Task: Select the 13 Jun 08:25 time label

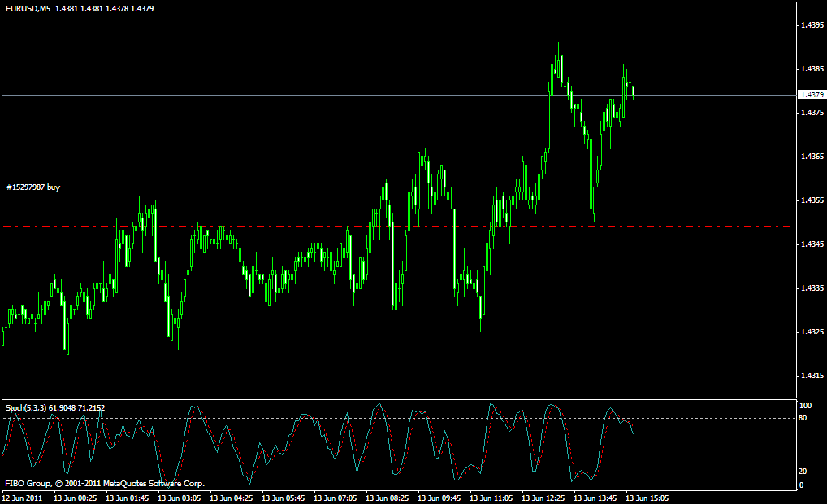Action: click(x=387, y=498)
